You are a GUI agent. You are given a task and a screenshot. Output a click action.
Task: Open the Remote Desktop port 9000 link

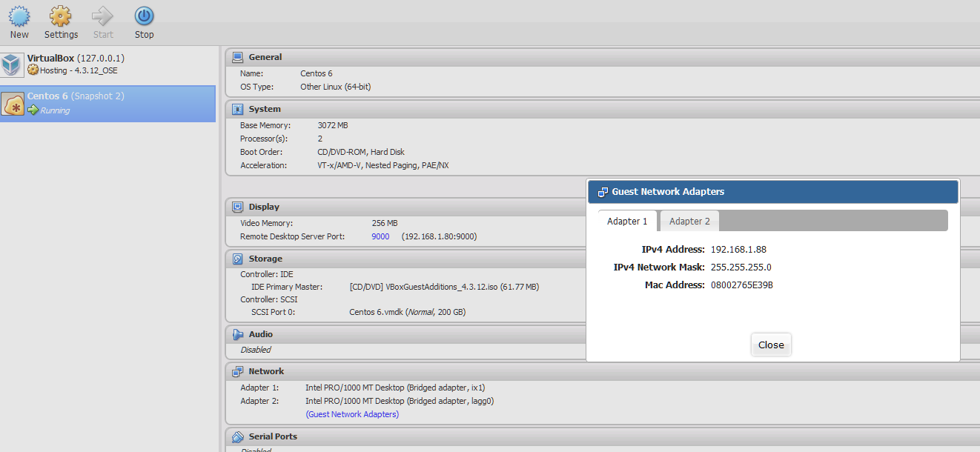[x=380, y=236]
